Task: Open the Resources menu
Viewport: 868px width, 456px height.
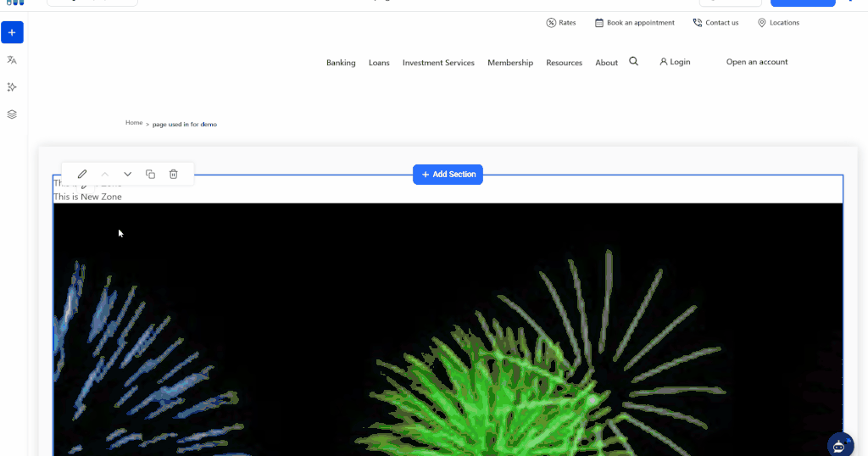Action: coord(564,63)
